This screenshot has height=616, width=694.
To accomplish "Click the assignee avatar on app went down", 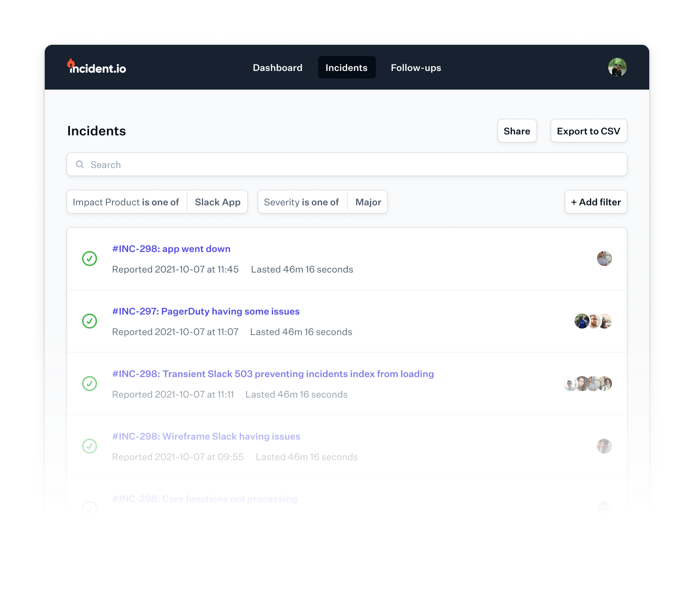I will click(604, 259).
